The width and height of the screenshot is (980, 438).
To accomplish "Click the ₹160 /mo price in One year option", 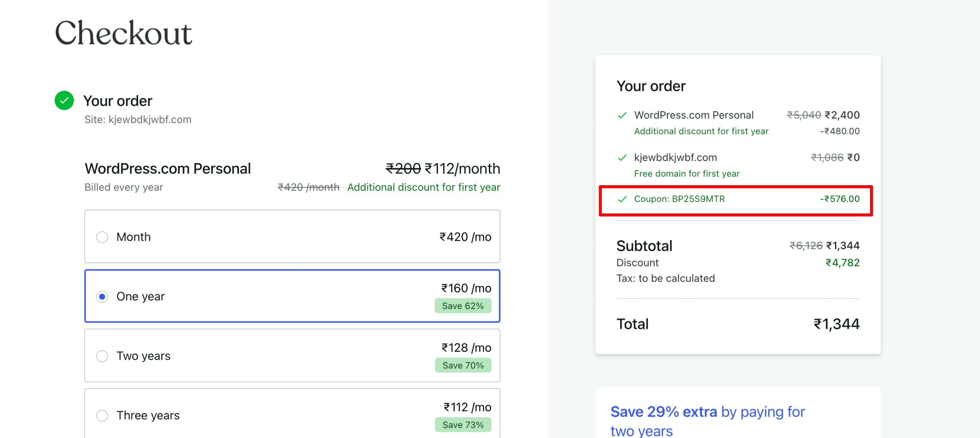I will point(466,288).
